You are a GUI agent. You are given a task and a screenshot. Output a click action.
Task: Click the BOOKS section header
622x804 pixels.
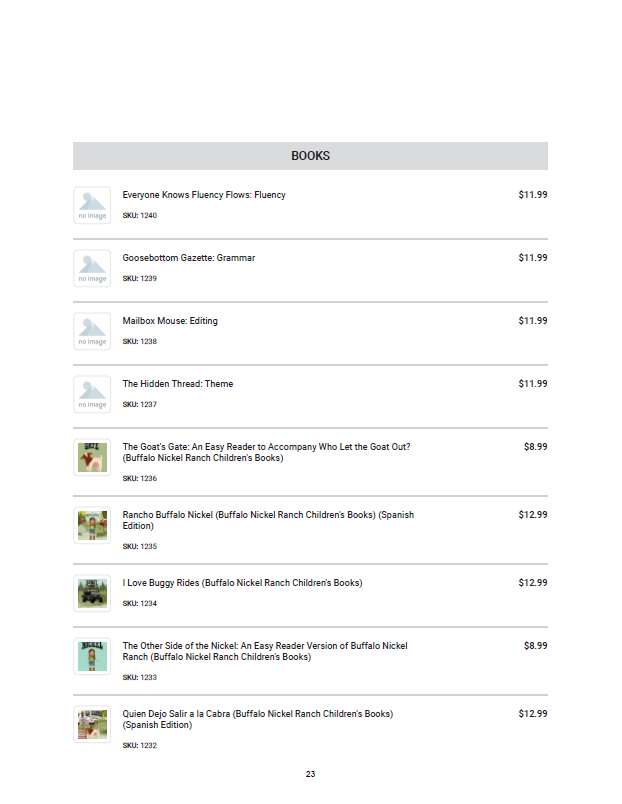pyautogui.click(x=310, y=156)
